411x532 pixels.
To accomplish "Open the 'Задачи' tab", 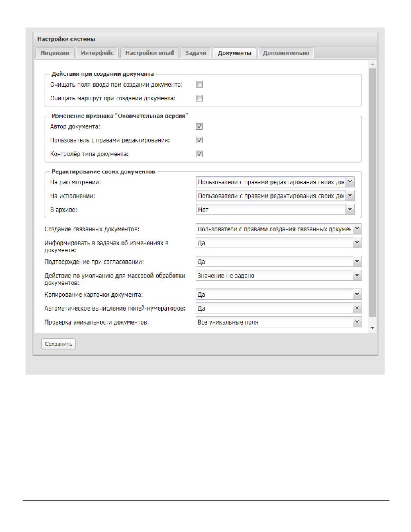I will [196, 53].
